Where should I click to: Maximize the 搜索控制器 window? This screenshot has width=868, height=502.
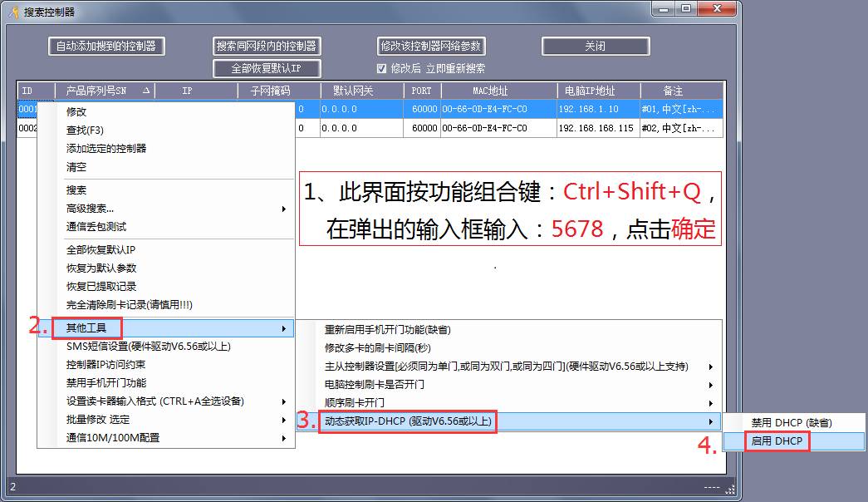pos(686,8)
